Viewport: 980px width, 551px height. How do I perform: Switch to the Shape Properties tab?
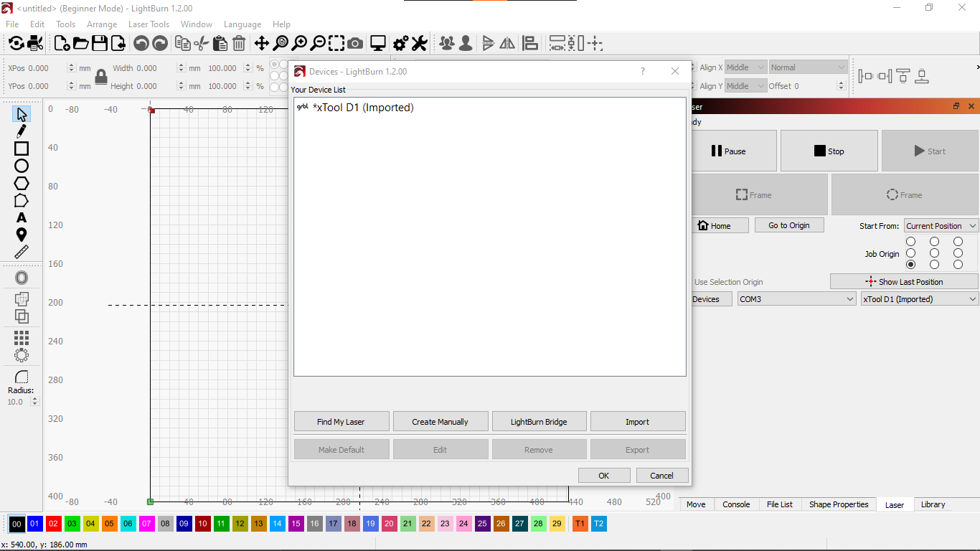[x=839, y=504]
